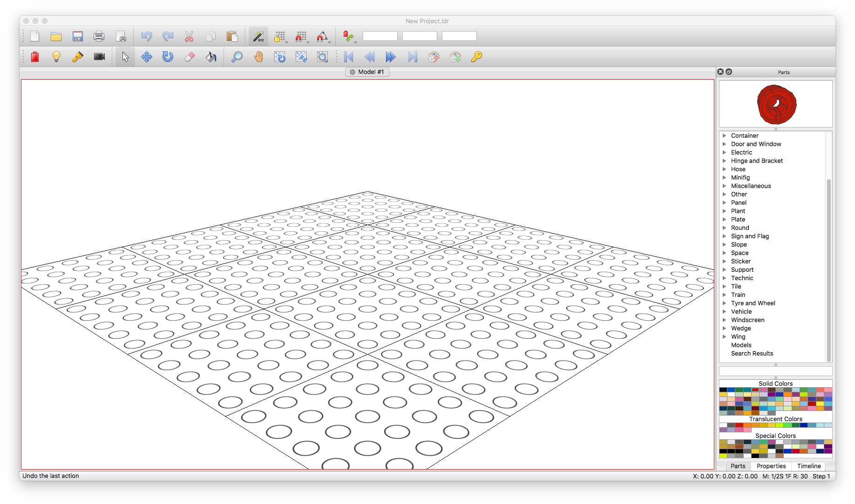855x504 pixels.
Task: Print the current model
Action: tap(99, 36)
